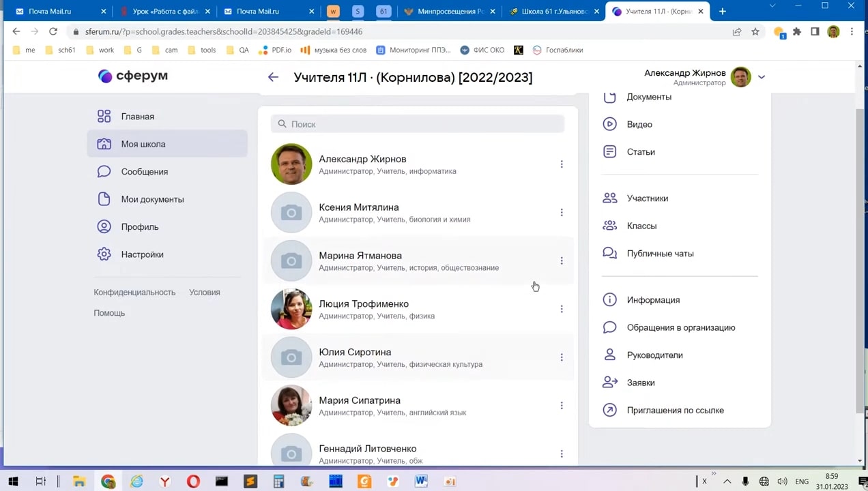Open Сообщения in sidebar
This screenshot has height=491, width=868.
[167, 172]
